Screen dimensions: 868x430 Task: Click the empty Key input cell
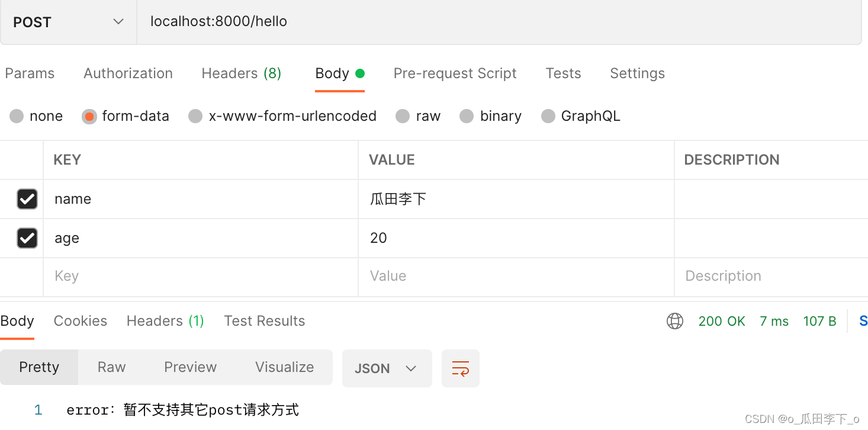[200, 276]
